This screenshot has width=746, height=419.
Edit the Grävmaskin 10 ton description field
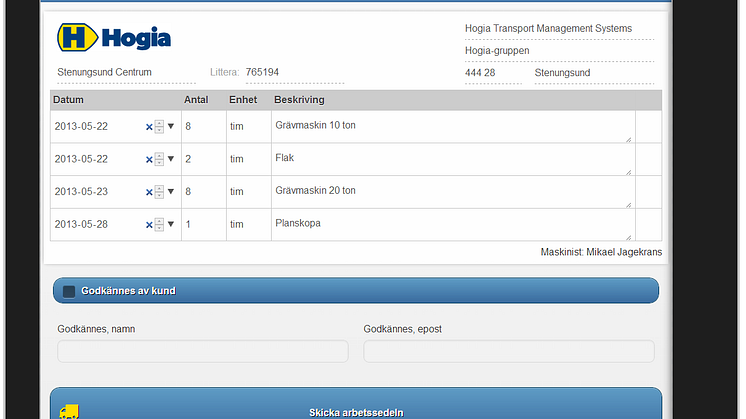tap(453, 127)
